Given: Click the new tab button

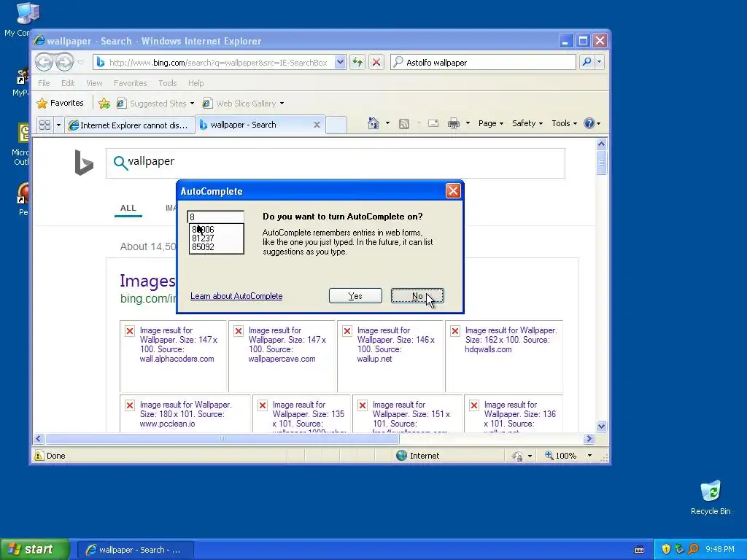Looking at the screenshot, I should click(336, 125).
